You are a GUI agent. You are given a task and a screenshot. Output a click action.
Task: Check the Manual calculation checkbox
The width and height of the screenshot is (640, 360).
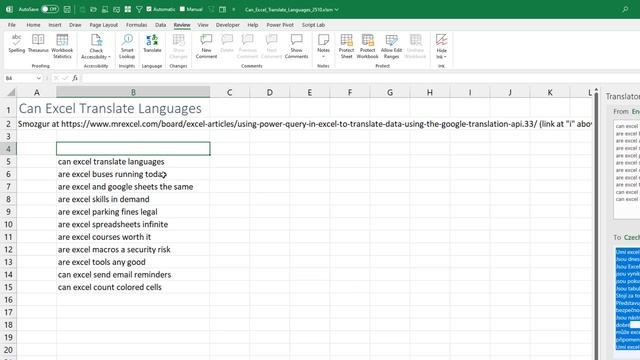pyautogui.click(x=182, y=9)
